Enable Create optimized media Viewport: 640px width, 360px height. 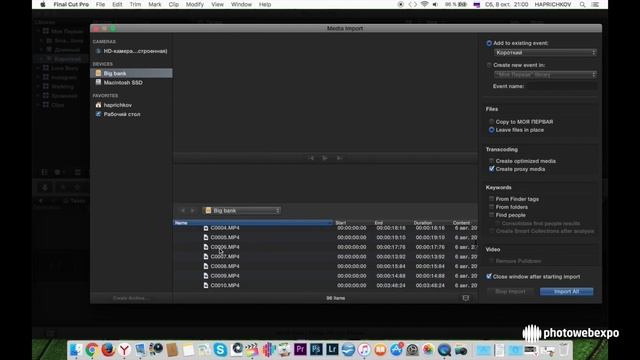click(491, 161)
